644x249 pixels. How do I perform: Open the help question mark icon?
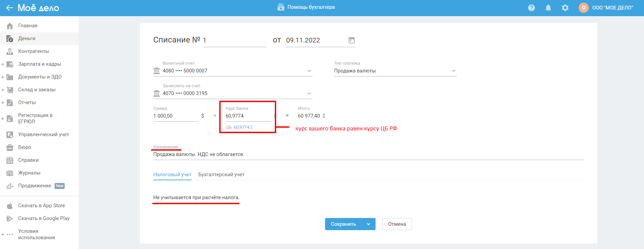pos(532,8)
